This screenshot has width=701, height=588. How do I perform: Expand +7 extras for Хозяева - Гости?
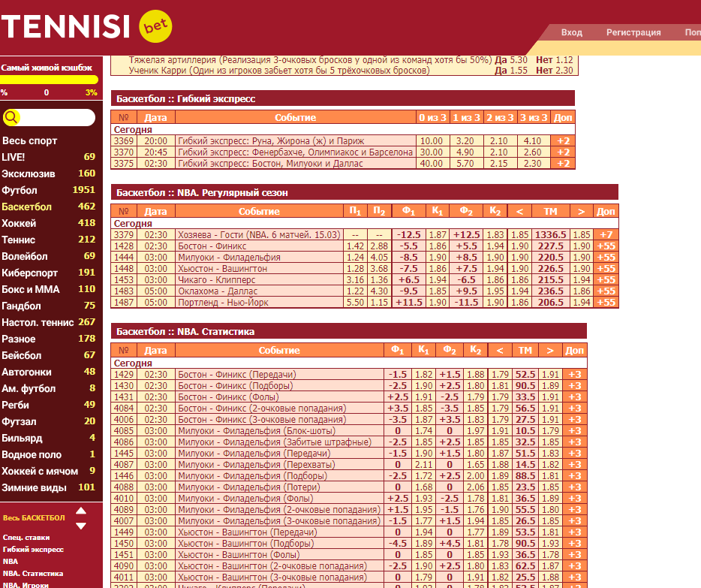pos(606,235)
